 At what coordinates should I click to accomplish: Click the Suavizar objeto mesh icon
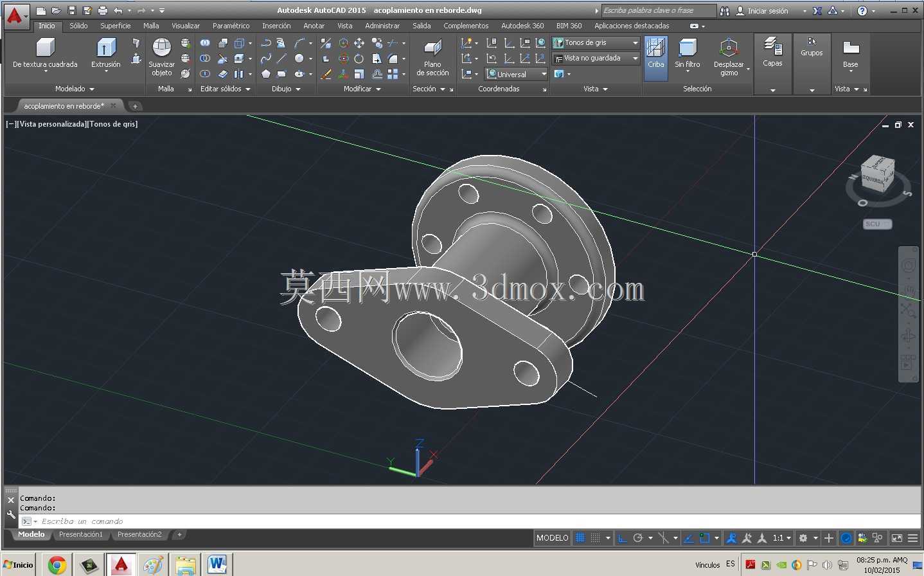(161, 48)
